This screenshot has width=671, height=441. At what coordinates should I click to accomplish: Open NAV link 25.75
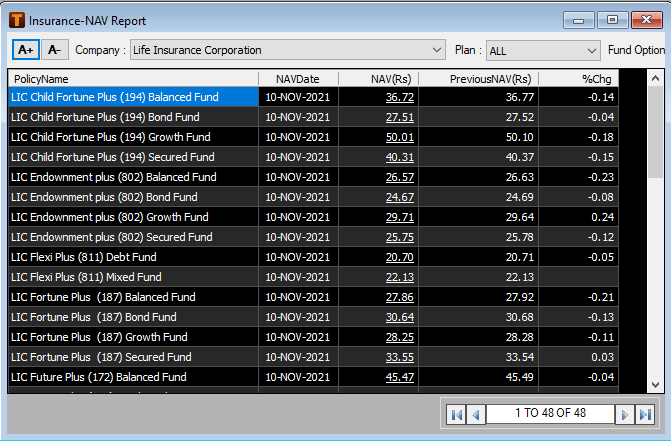pos(400,237)
